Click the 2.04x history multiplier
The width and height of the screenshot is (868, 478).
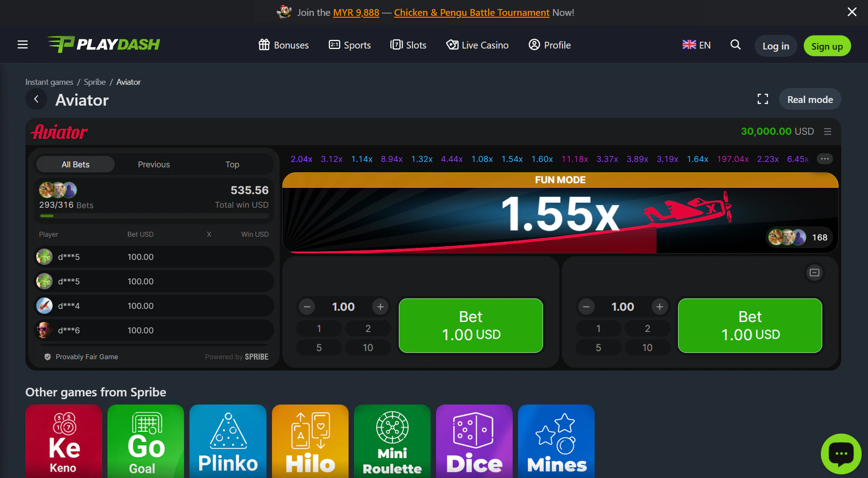tap(301, 159)
